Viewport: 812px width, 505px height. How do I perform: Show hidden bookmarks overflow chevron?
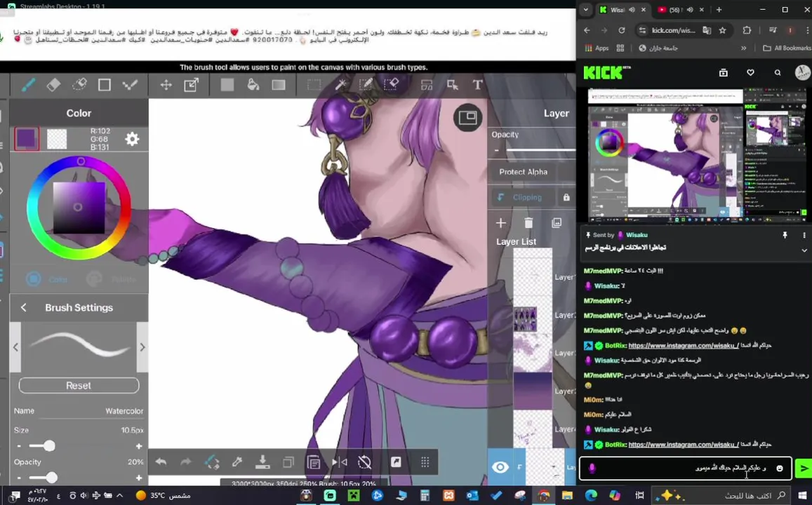coord(744,48)
